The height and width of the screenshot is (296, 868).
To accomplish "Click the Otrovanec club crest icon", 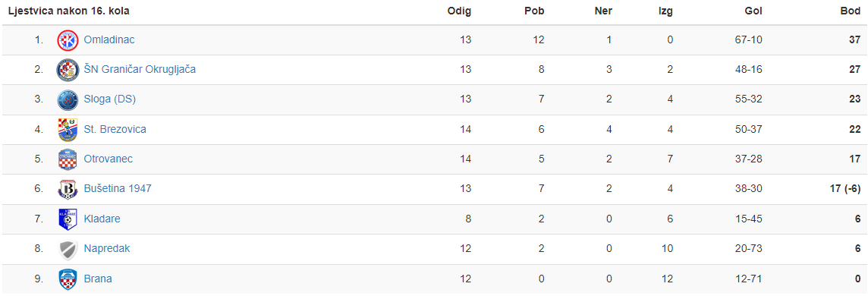I will coord(66,159).
